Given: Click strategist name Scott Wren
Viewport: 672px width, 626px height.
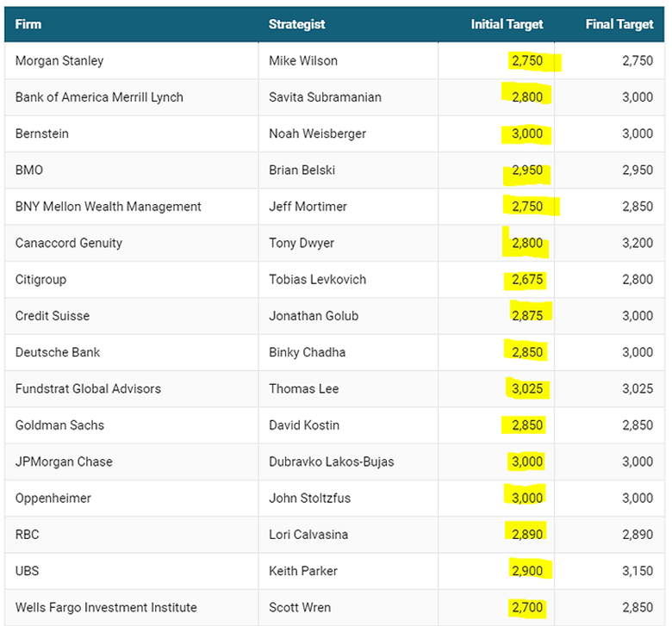Looking at the screenshot, I should click(x=300, y=607).
